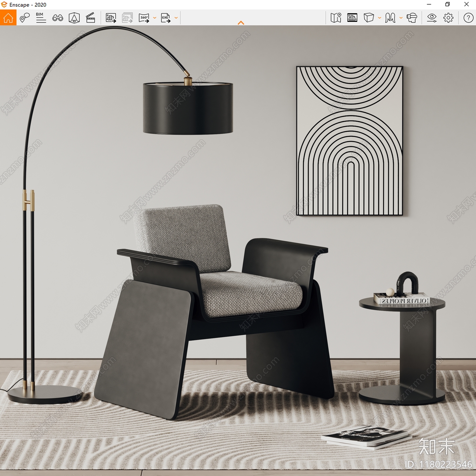Image resolution: width=476 pixels, height=476 pixels.
Task: Click the Batch Rendering icon
Action: (127, 18)
